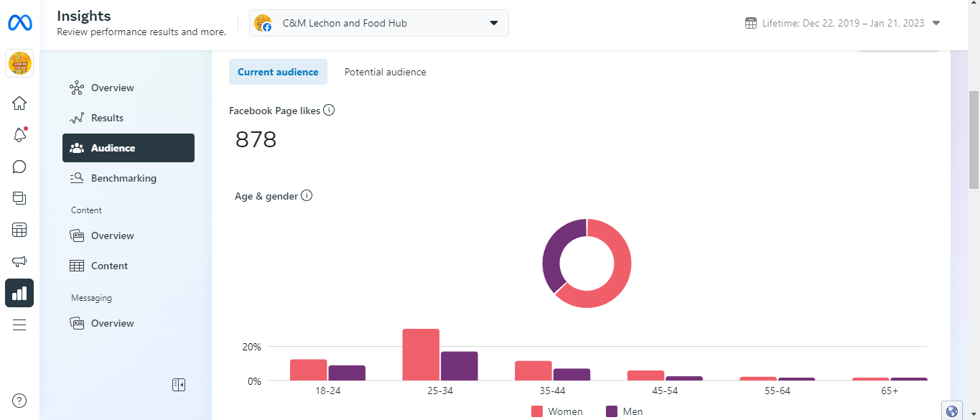Open the All tools hamburger menu icon

click(x=19, y=325)
